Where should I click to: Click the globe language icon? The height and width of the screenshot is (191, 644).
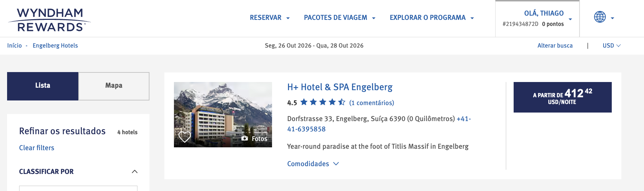pos(600,17)
